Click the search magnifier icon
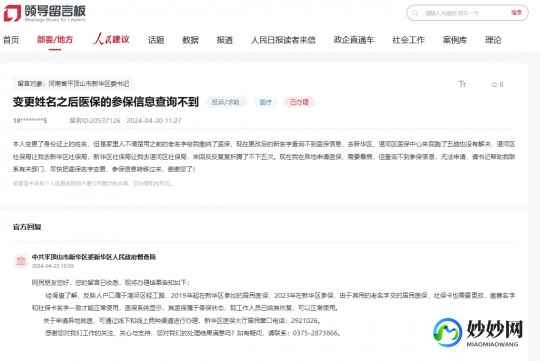The height and width of the screenshot is (361, 540). [x=415, y=13]
